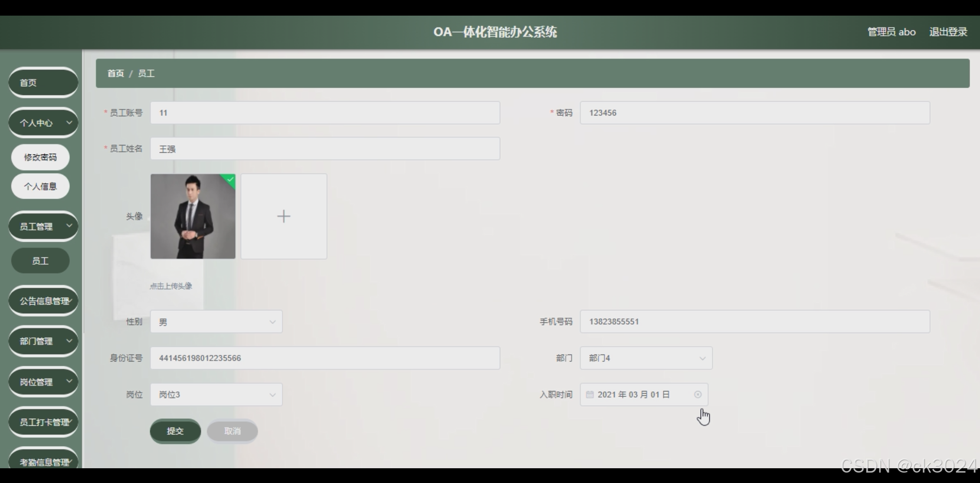Open the 部门 dropdown showing 部门4
The height and width of the screenshot is (483, 980).
click(646, 358)
